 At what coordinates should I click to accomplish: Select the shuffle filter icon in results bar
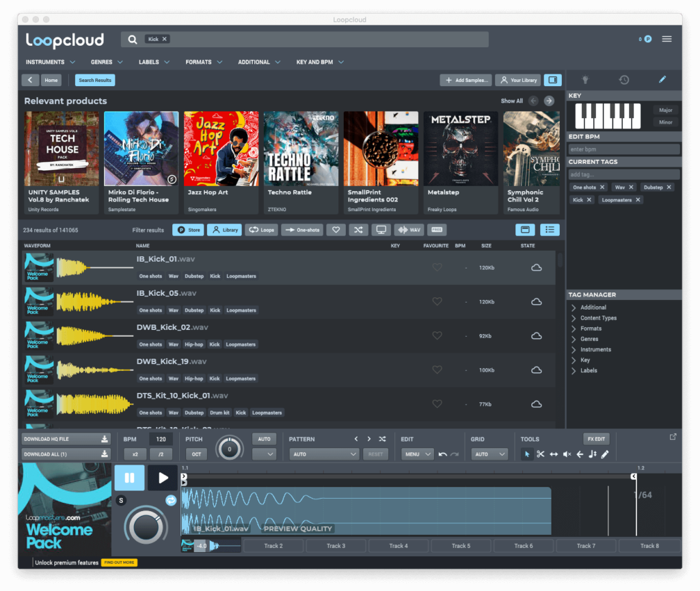click(x=358, y=230)
